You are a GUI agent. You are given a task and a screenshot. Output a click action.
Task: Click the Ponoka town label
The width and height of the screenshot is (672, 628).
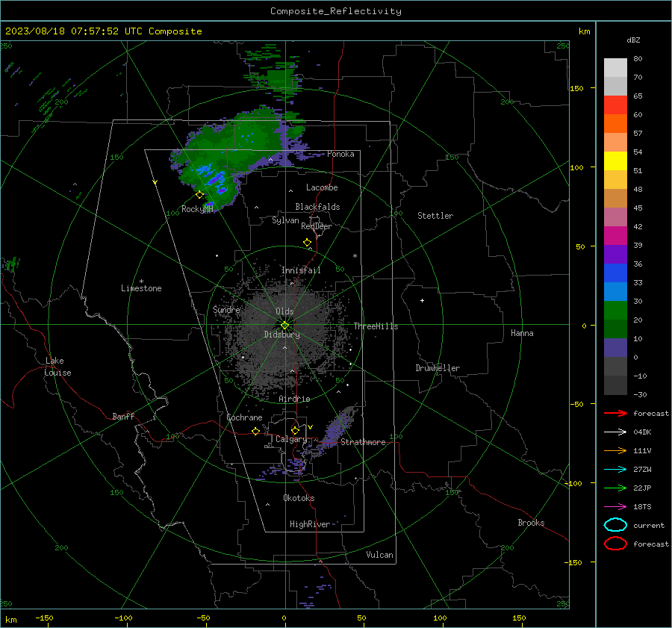[x=340, y=154]
